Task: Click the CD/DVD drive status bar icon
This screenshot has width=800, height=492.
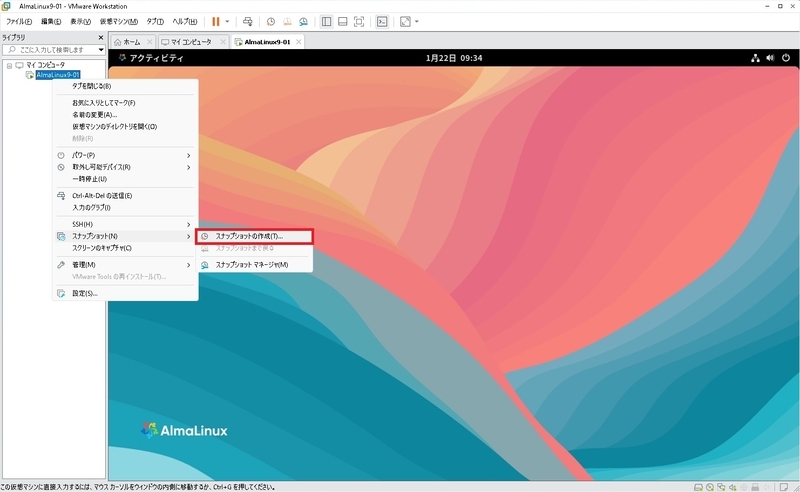Action: [710, 487]
